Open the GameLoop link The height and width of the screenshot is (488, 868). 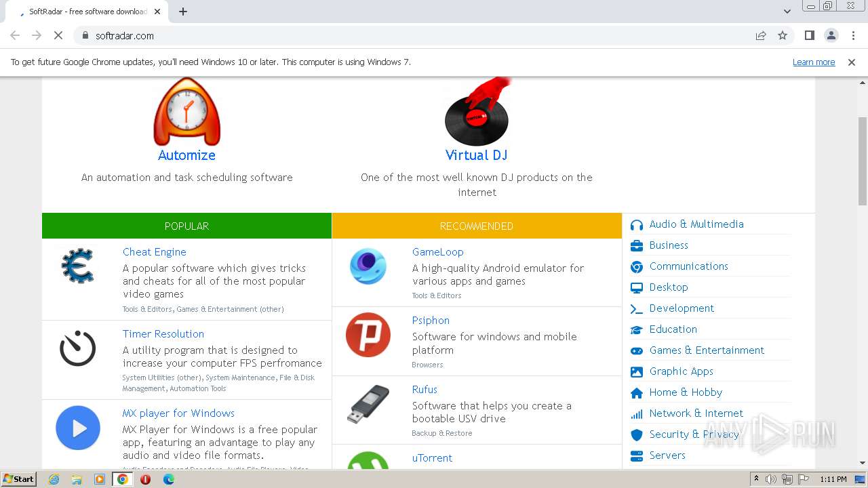(x=438, y=251)
